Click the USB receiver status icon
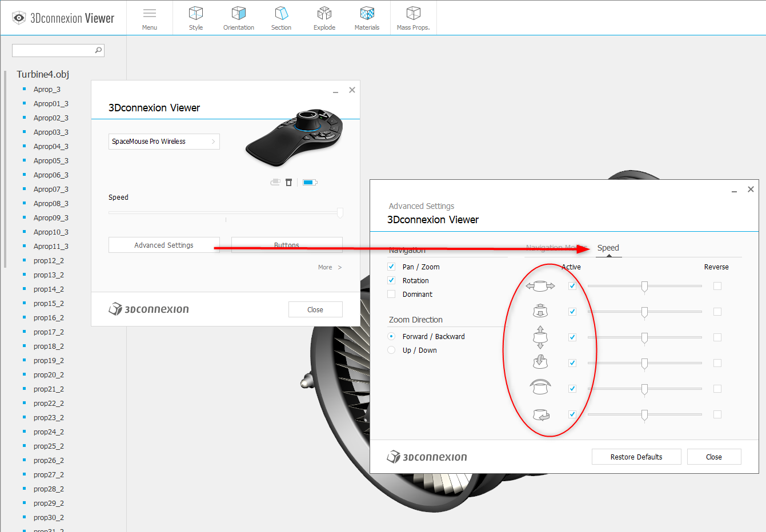Screen dimensions: 766x532 275,182
